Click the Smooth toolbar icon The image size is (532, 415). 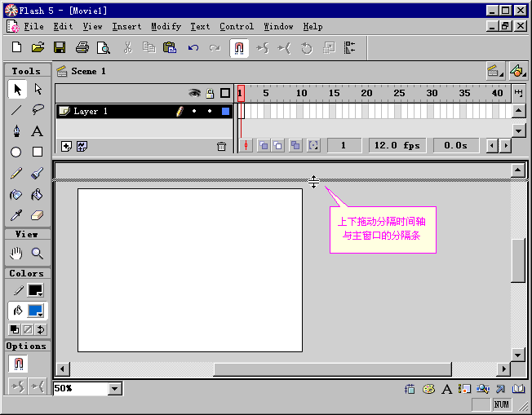coord(263,48)
